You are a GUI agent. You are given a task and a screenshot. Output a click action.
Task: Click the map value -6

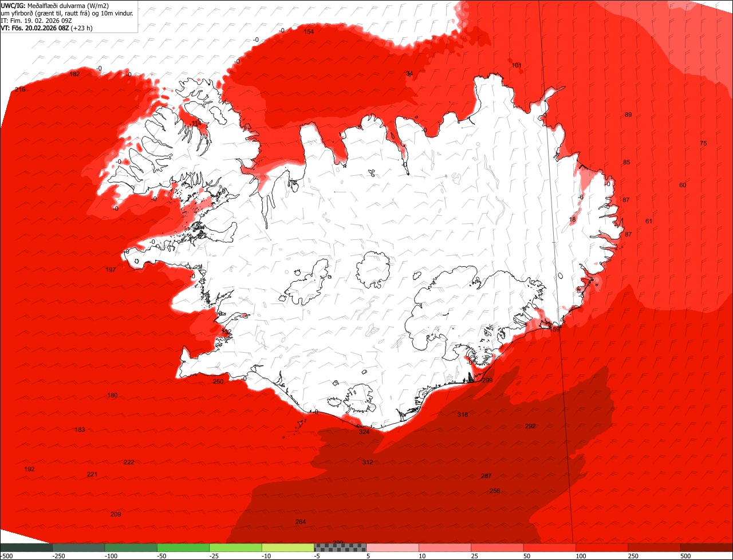click(x=580, y=198)
